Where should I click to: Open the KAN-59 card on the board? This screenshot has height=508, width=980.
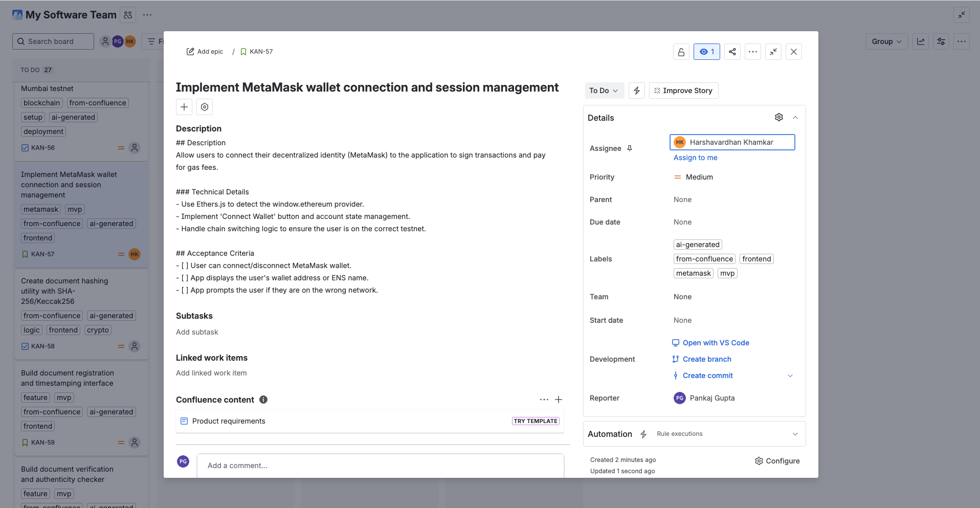pos(81,409)
